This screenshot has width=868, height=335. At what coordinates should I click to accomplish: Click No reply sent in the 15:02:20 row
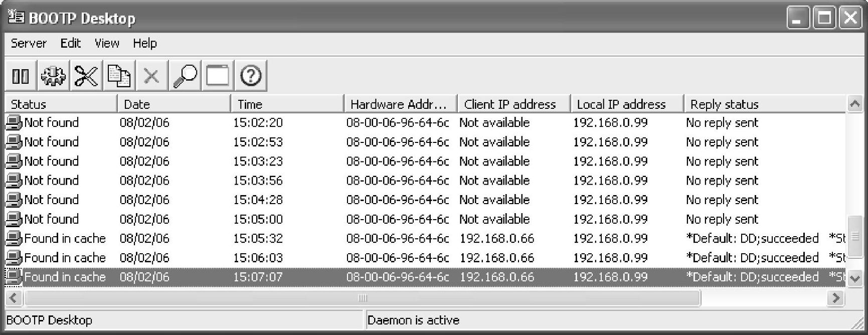point(722,123)
